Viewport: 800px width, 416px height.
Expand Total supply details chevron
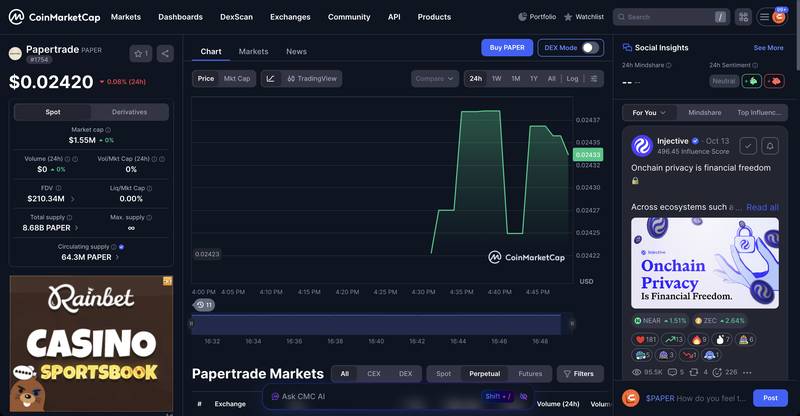click(77, 228)
